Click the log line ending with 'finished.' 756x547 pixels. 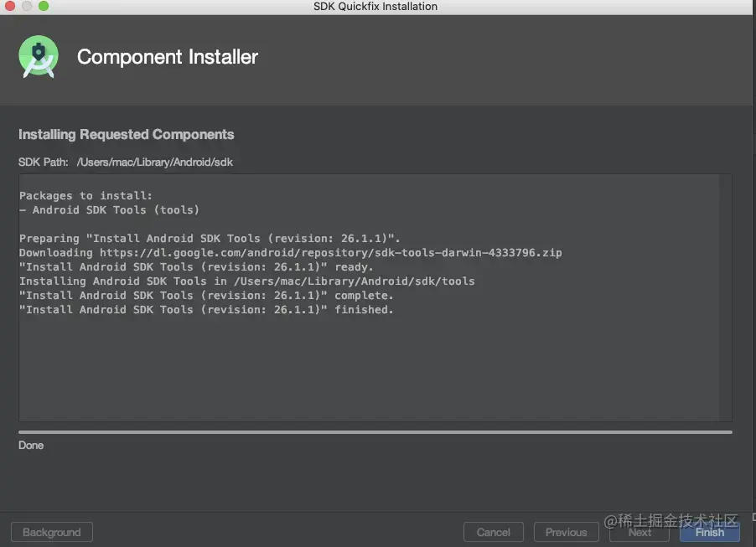(206, 310)
